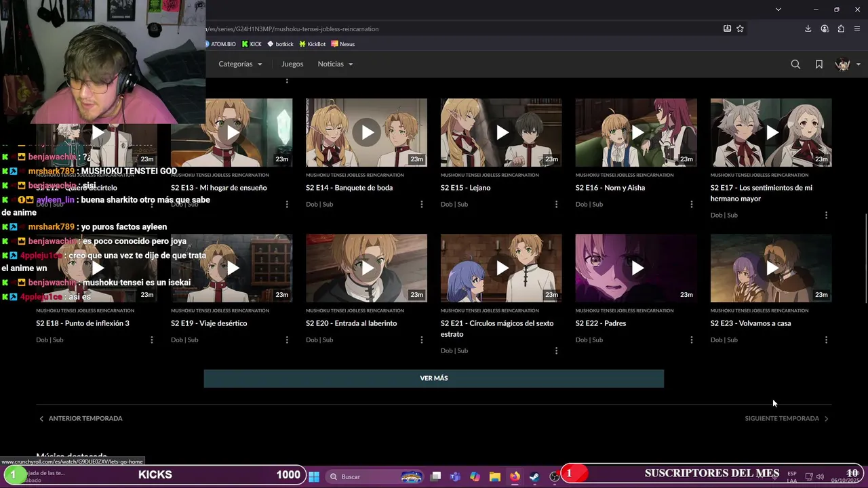The width and height of the screenshot is (868, 488).
Task: Open the S2 E20 - Entrada al laberinto title
Action: pyautogui.click(x=351, y=323)
